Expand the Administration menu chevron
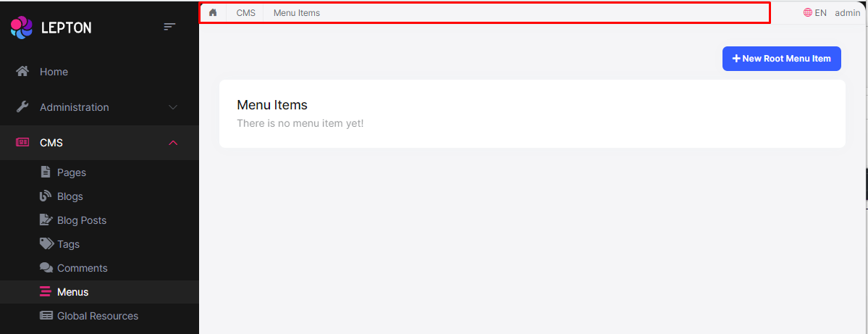 (x=173, y=107)
